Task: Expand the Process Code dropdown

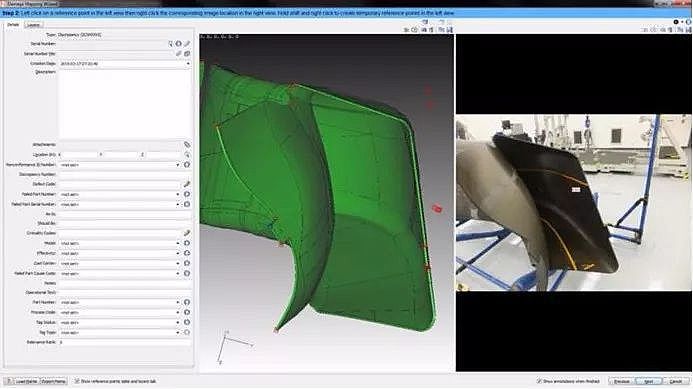Action: click(x=178, y=312)
